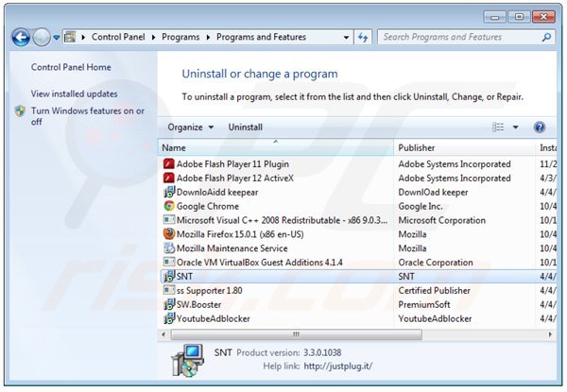Click the Refresh button beside address bar
Image resolution: width=567 pixels, height=392 pixels.
(363, 37)
